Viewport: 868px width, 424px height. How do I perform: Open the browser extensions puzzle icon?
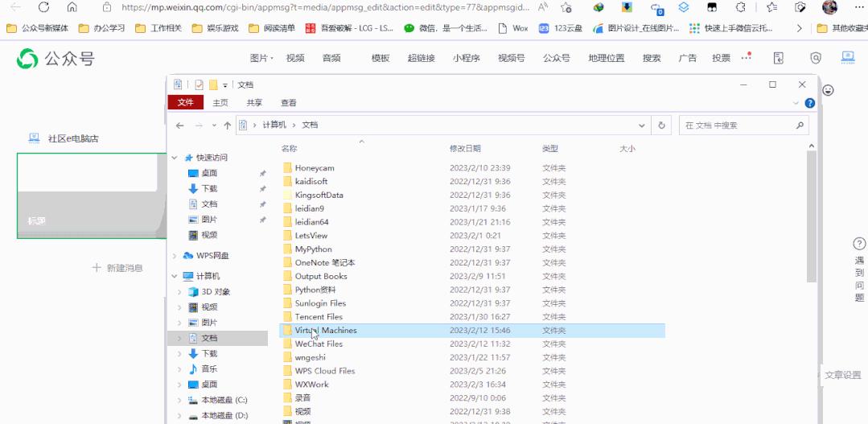tap(741, 7)
